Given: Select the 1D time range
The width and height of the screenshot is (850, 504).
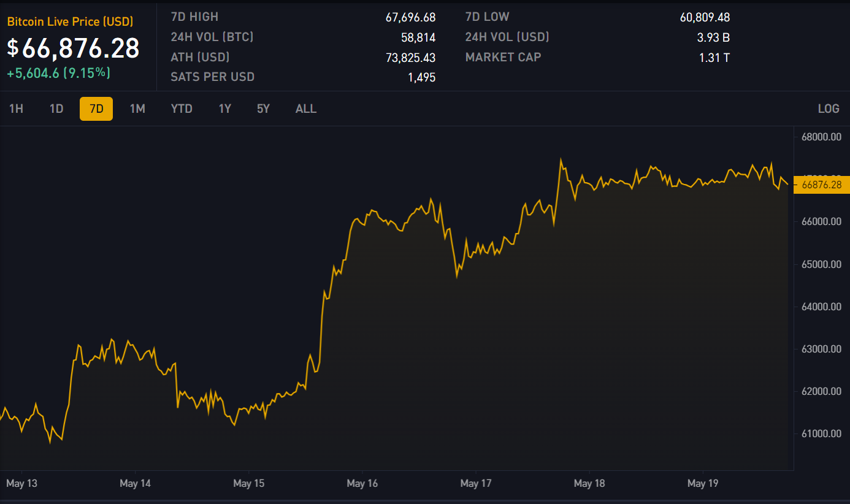Looking at the screenshot, I should click(x=56, y=109).
